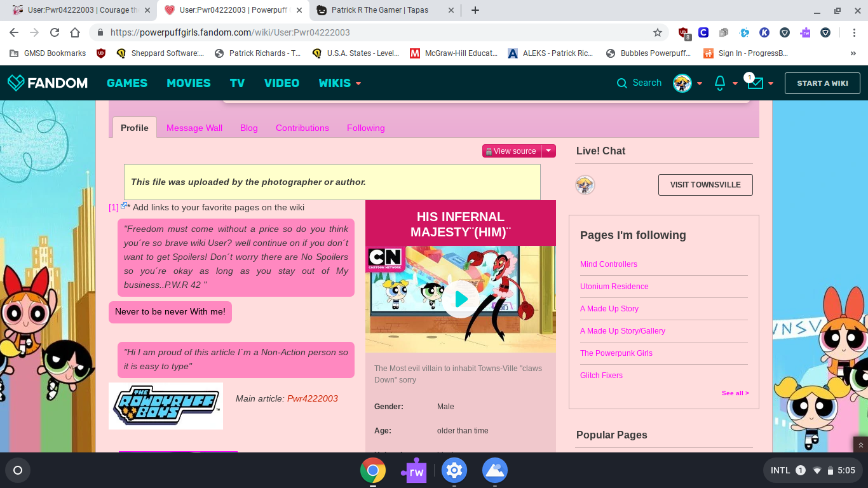Screen dimensions: 868x488
Task: Click See all followed pages
Action: click(735, 393)
